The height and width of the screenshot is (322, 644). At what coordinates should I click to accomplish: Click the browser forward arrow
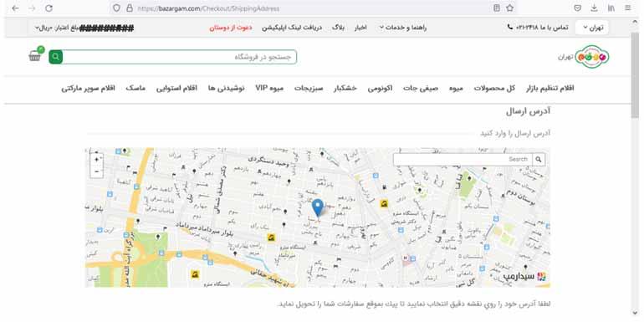point(32,8)
